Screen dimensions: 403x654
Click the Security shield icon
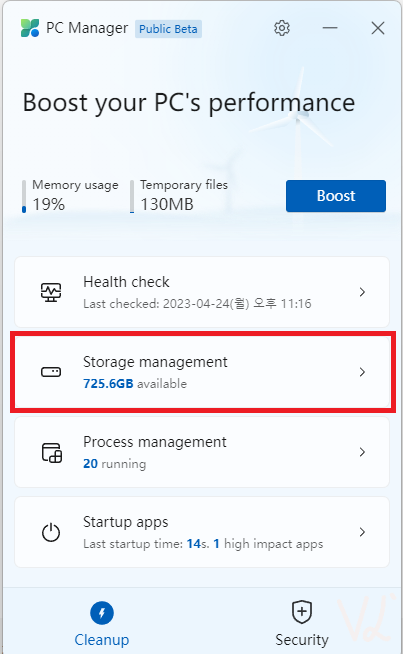tap(302, 612)
